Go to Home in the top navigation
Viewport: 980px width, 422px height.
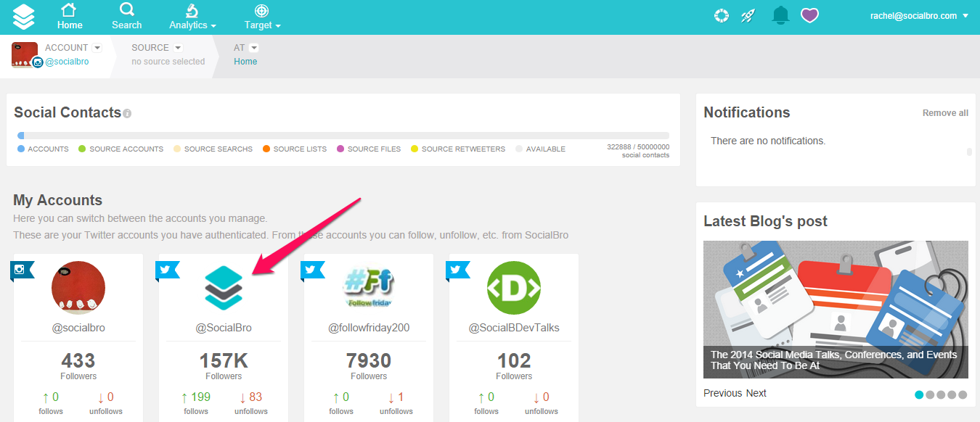coord(70,17)
